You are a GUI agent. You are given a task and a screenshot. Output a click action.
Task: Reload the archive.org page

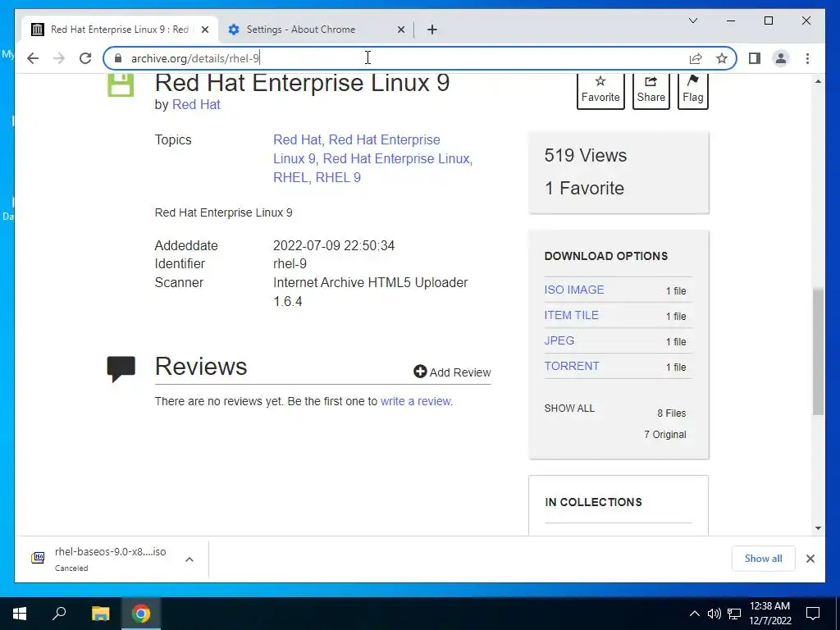tap(85, 58)
